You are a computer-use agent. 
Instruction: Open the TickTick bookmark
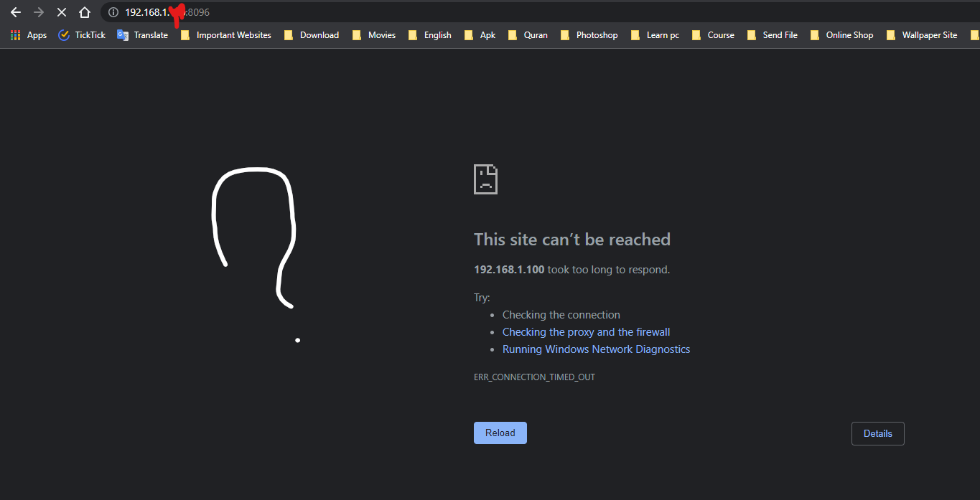[x=82, y=35]
